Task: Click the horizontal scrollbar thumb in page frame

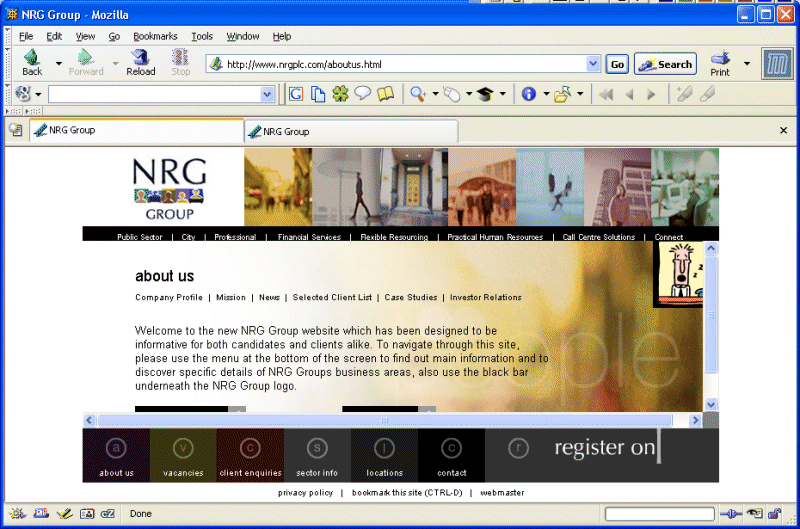Action: pos(385,420)
